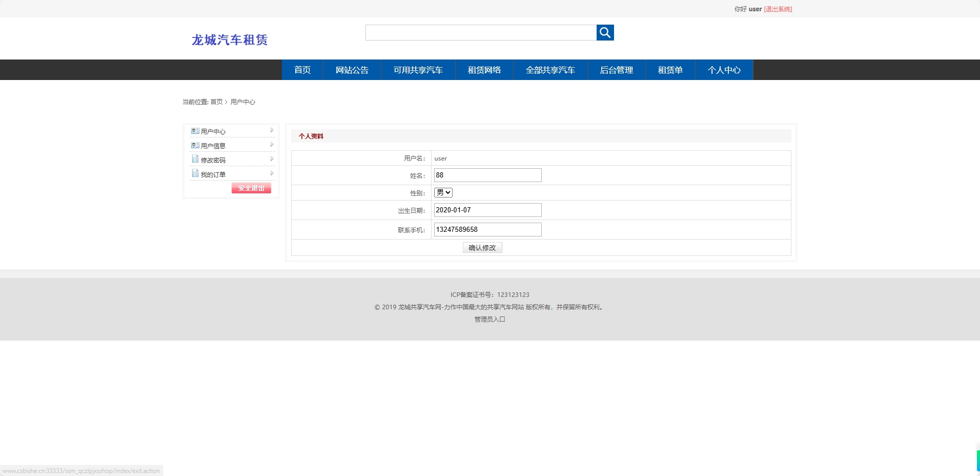Expand the chevron arrow next to 我的订单

[x=271, y=173]
